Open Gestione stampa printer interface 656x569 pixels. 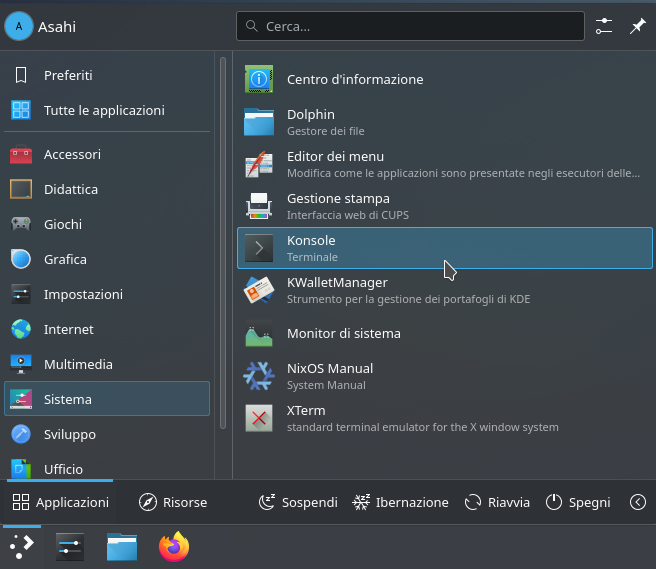pos(444,206)
